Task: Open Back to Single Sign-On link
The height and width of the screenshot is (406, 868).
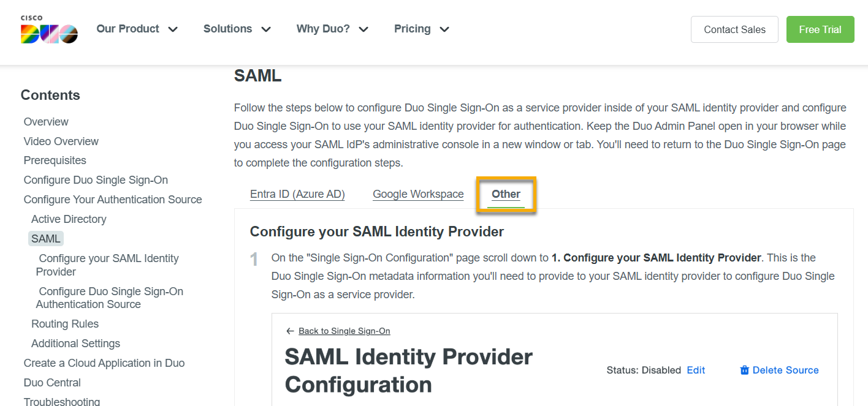Action: click(344, 331)
